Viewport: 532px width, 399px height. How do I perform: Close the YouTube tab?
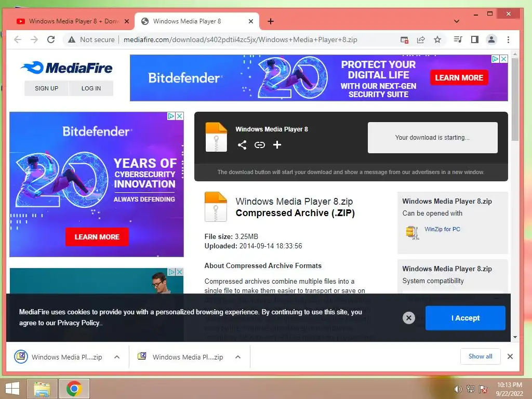pyautogui.click(x=127, y=21)
